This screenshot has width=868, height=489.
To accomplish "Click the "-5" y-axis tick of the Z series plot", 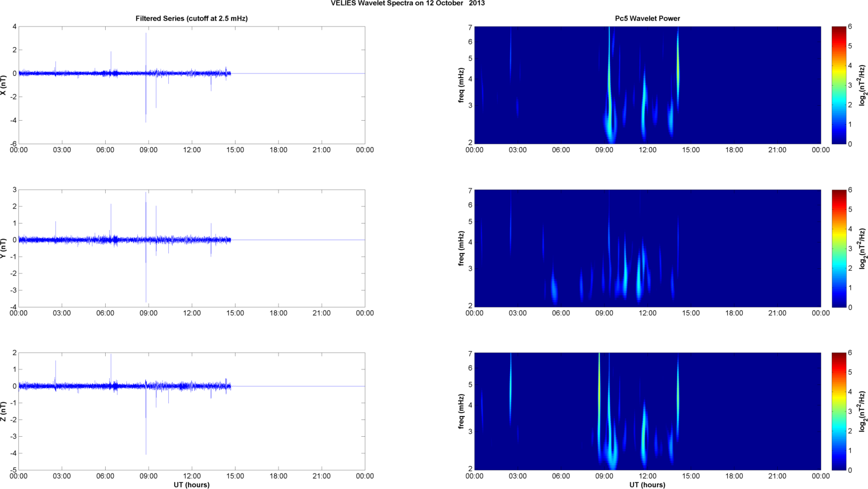I will [13, 470].
